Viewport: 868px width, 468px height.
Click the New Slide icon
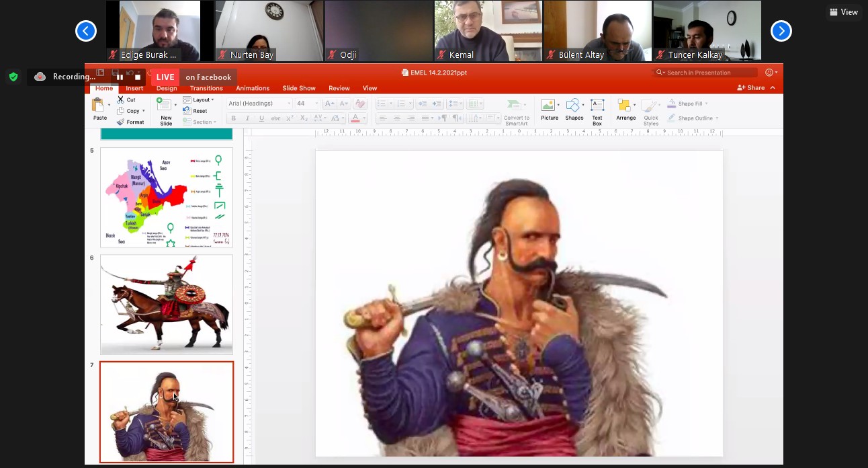(164, 105)
